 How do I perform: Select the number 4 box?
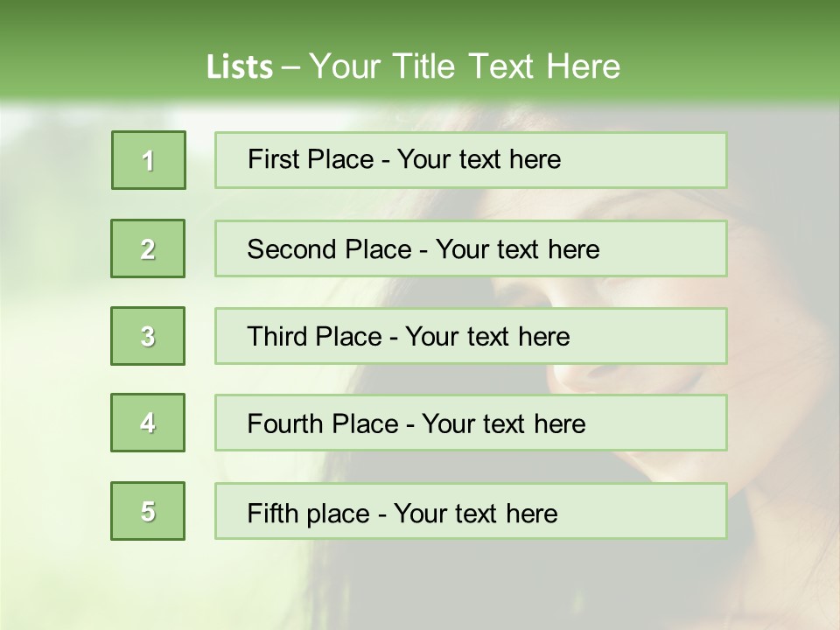coord(148,423)
